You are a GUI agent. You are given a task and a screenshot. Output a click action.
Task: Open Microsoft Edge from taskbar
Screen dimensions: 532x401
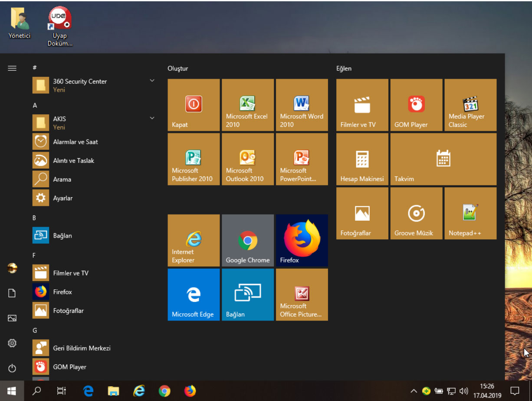[x=88, y=391]
